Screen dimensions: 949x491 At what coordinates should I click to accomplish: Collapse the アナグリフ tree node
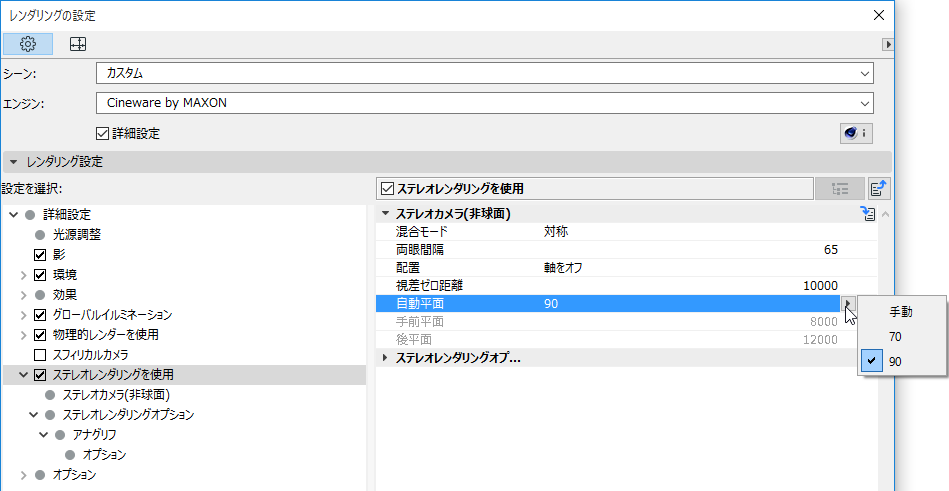pyautogui.click(x=44, y=435)
